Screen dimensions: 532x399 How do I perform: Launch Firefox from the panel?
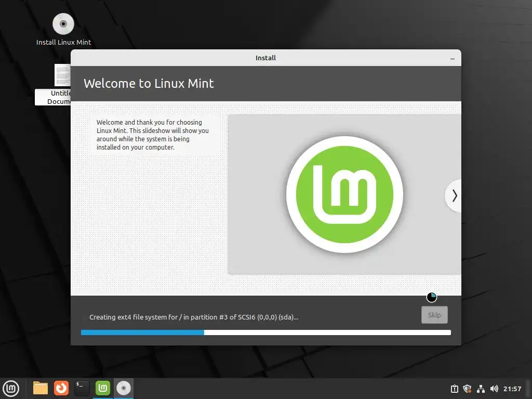(61, 388)
